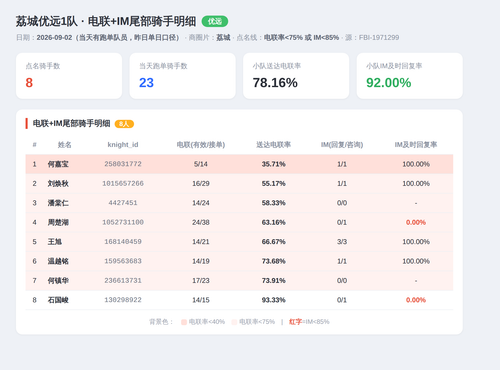This screenshot has width=500, height=370.
Task: Sort by the 送达电联率 column header
Action: point(273,145)
